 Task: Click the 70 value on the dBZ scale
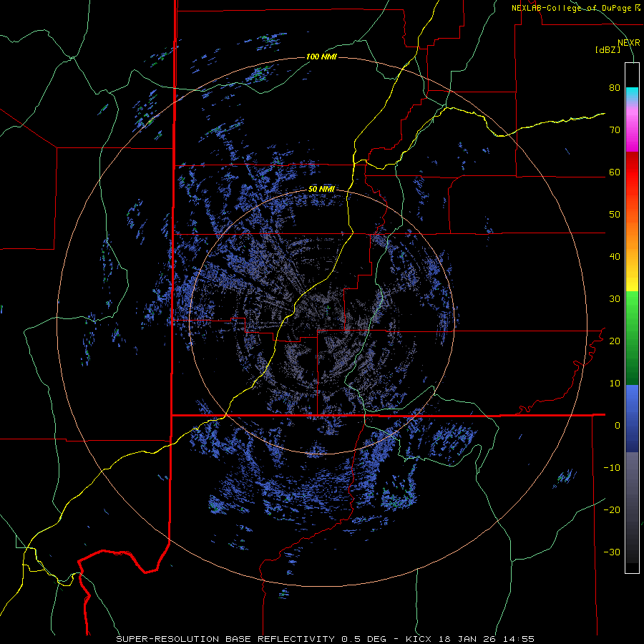(615, 130)
